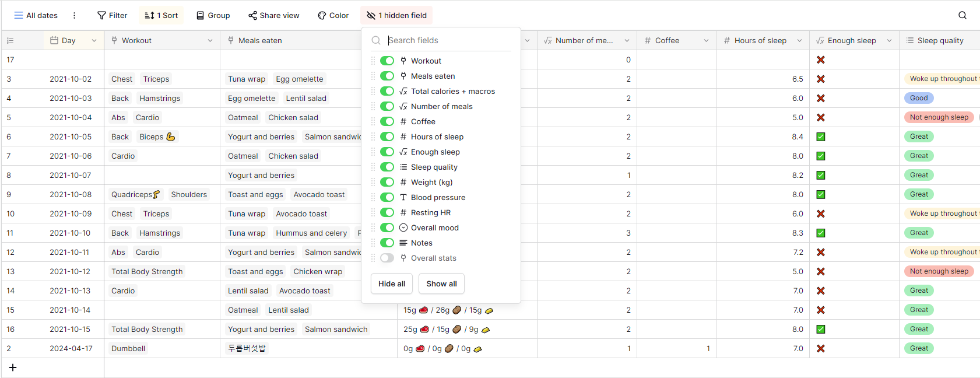
Task: Open the Enough sleep column dropdown arrow
Action: point(889,40)
